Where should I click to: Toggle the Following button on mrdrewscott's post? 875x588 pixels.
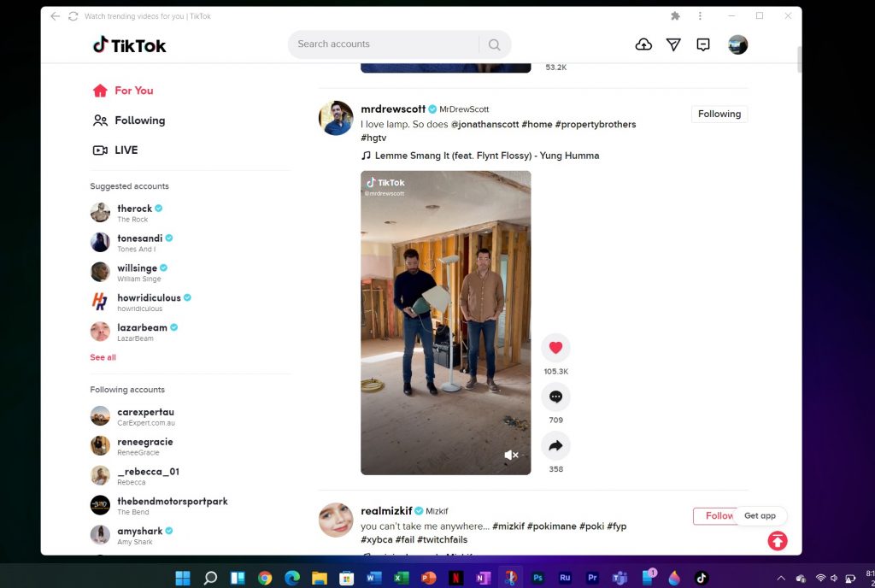[x=719, y=114]
